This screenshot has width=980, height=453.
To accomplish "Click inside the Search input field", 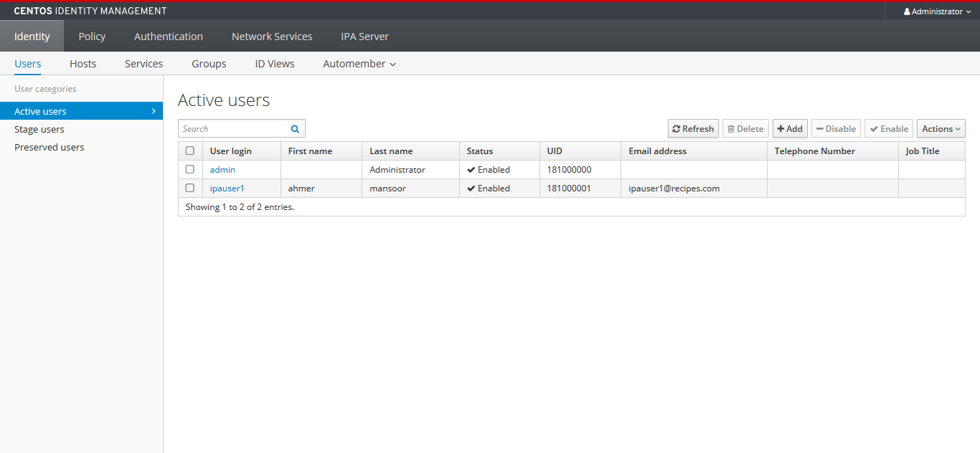I will coord(237,128).
